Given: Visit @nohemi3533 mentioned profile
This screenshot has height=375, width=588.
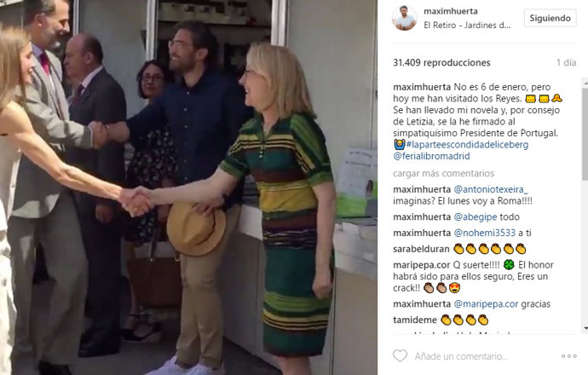Looking at the screenshot, I should coord(485,233).
